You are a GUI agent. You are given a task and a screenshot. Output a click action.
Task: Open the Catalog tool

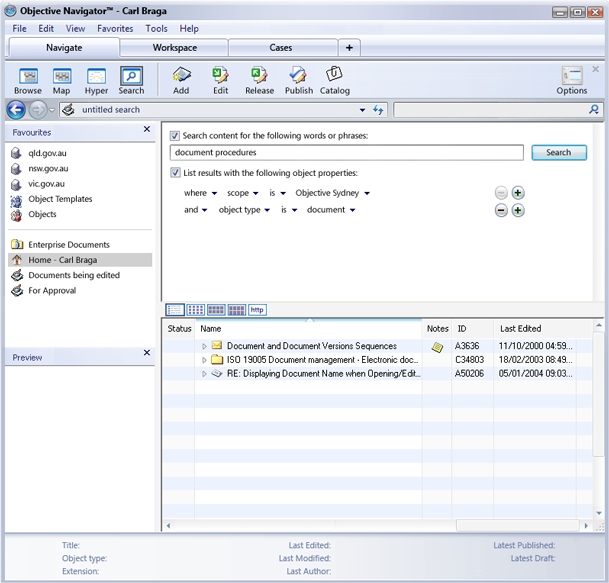coord(334,81)
